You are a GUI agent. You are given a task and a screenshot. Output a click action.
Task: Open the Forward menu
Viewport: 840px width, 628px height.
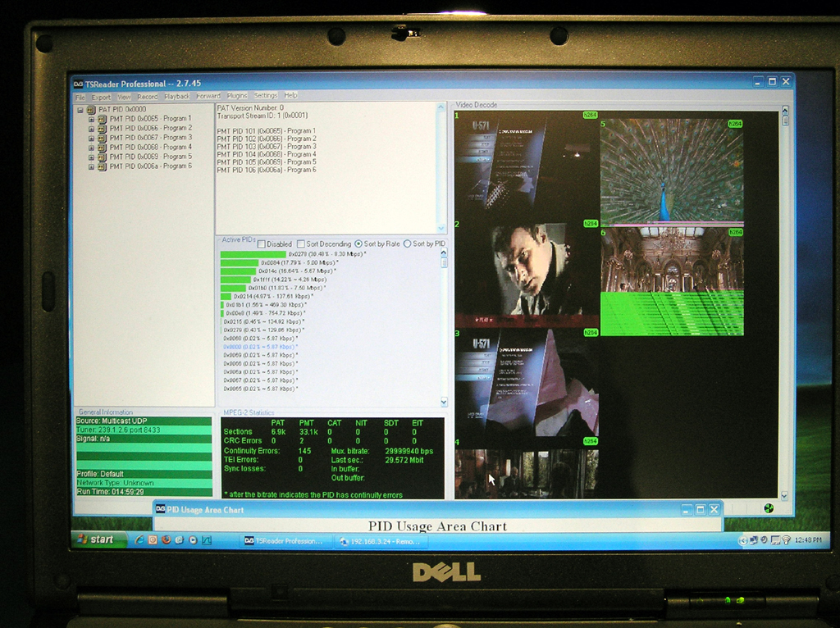coord(208,96)
